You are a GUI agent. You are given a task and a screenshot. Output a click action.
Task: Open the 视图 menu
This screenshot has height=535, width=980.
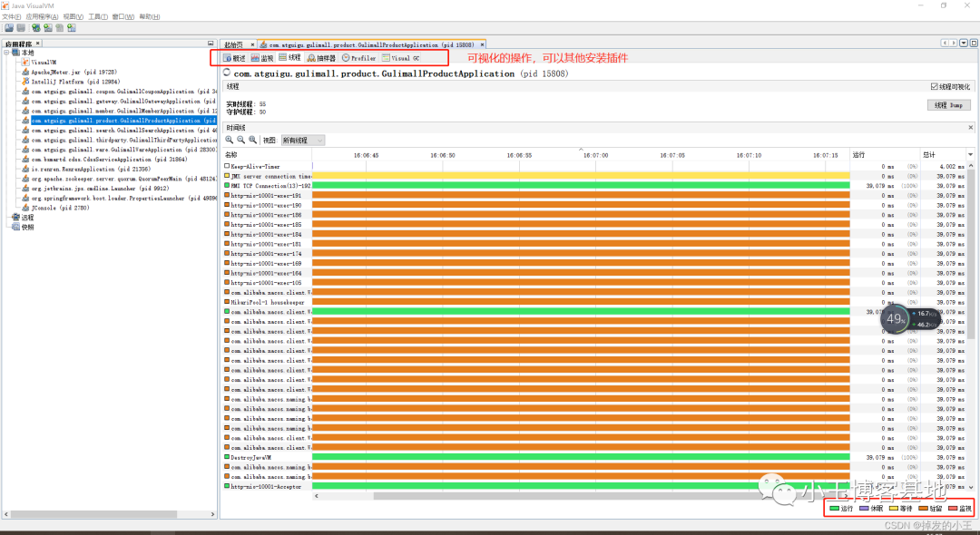(73, 17)
